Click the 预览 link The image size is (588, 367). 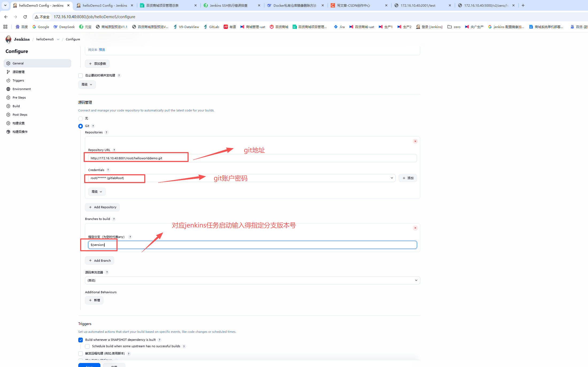(102, 50)
